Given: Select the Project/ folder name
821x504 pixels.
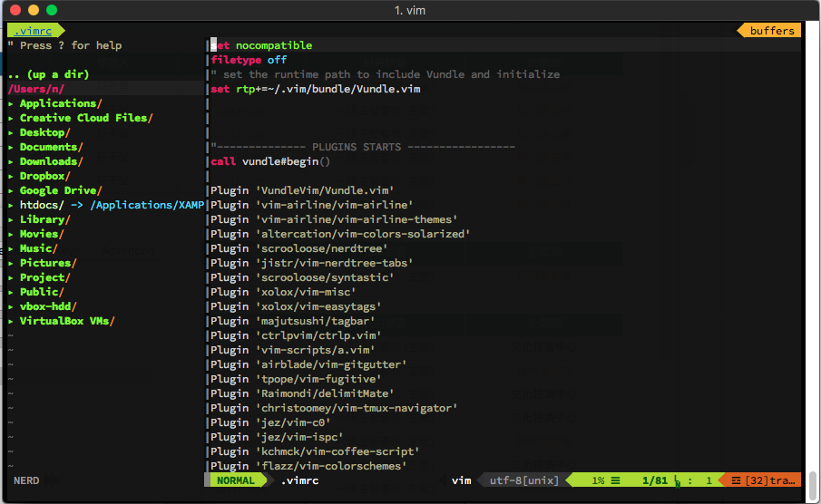Looking at the screenshot, I should (x=45, y=277).
